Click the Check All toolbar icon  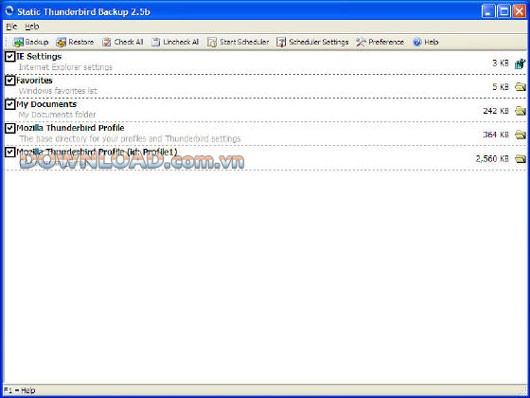107,42
